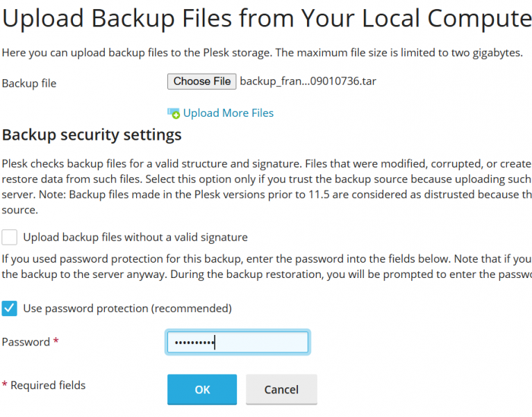532x417 pixels.
Task: Click the red asterisk beside Password
Action: click(56, 341)
